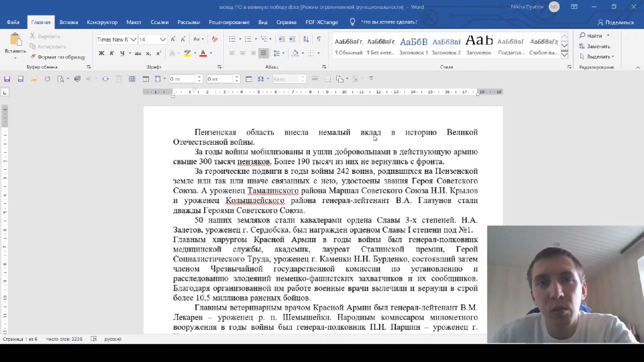Screen dimensions: 644x362
Task: Open the borders dropdown arrow
Action: [318, 53]
